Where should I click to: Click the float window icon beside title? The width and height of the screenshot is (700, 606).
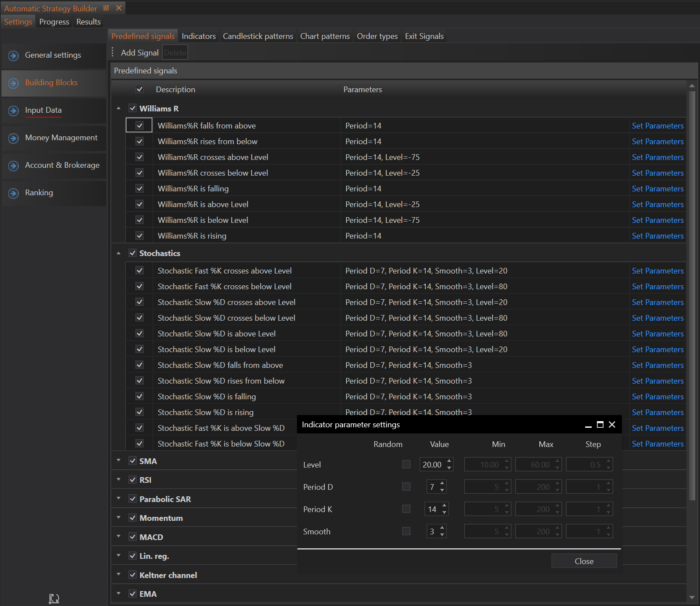[106, 8]
